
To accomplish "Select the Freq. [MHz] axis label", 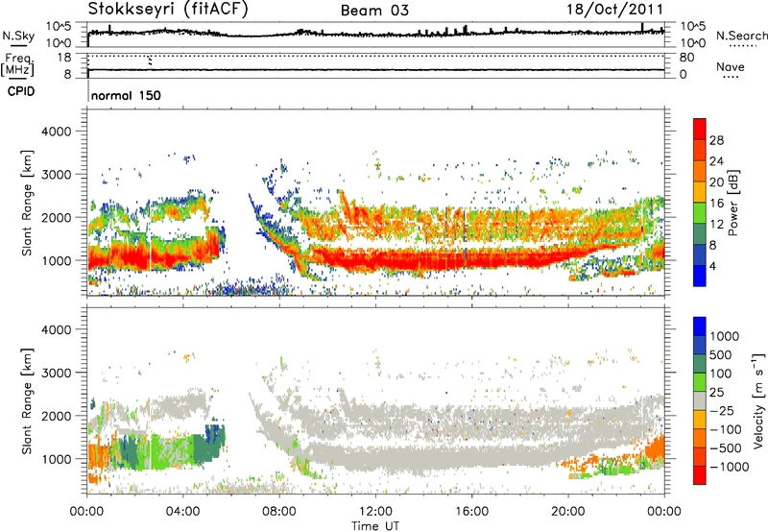I will click(17, 65).
